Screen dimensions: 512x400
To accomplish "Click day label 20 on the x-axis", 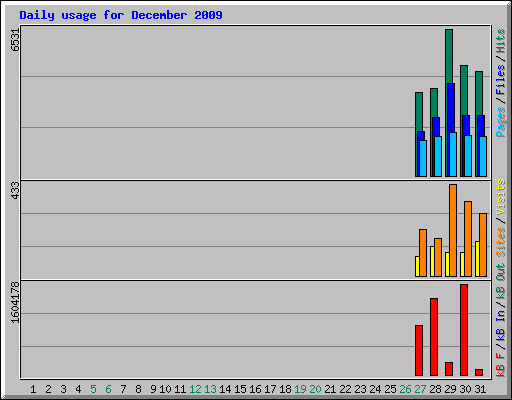I will 315,389.
